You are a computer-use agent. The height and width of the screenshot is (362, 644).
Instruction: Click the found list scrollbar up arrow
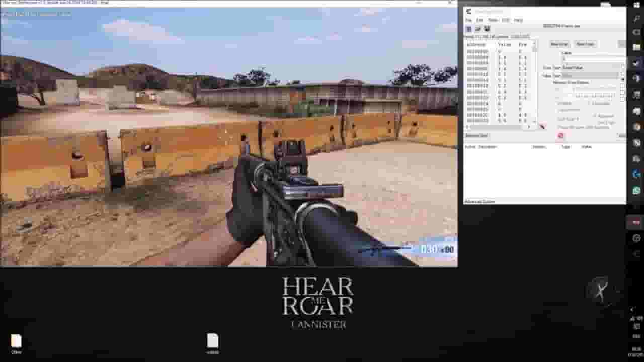coord(535,44)
